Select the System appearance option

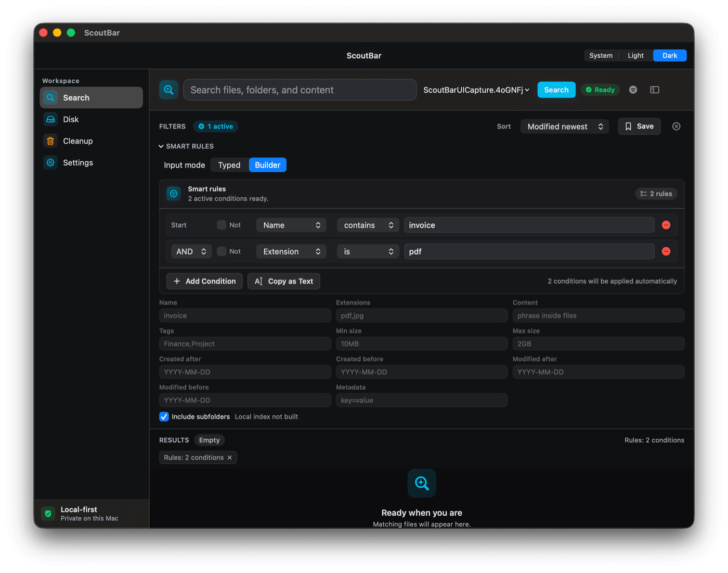pos(601,55)
